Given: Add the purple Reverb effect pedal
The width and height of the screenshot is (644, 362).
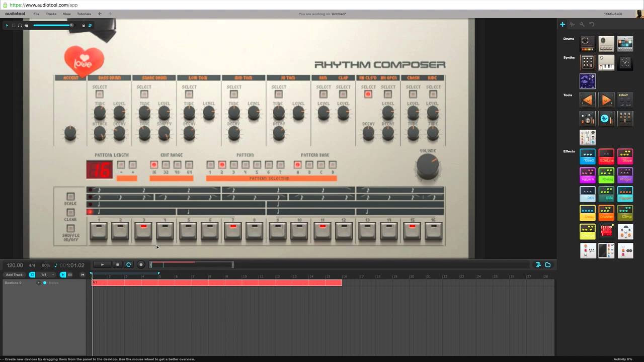Looking at the screenshot, I should click(587, 175).
